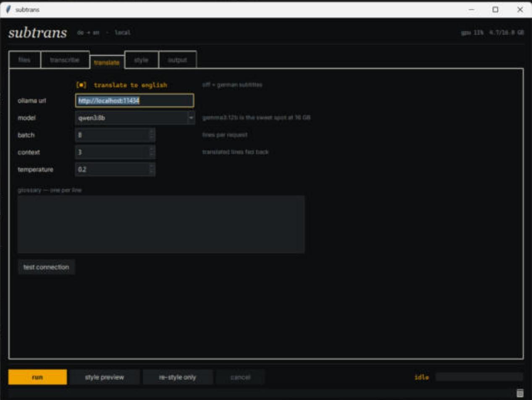
Task: Click the "ollama url" label
Action: 31,101
